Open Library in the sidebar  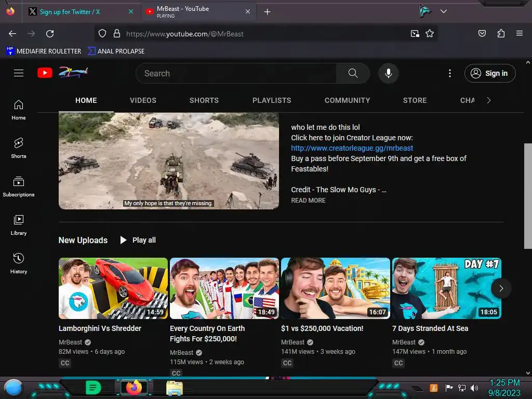19,225
